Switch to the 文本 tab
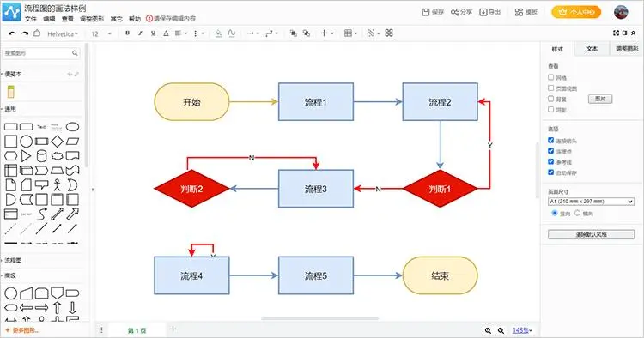 [592, 49]
